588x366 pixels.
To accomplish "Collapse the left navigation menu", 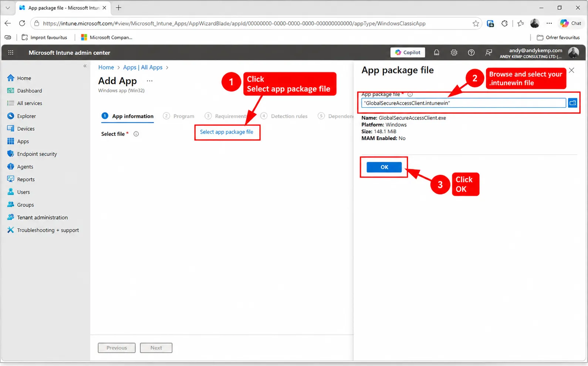I will (85, 66).
